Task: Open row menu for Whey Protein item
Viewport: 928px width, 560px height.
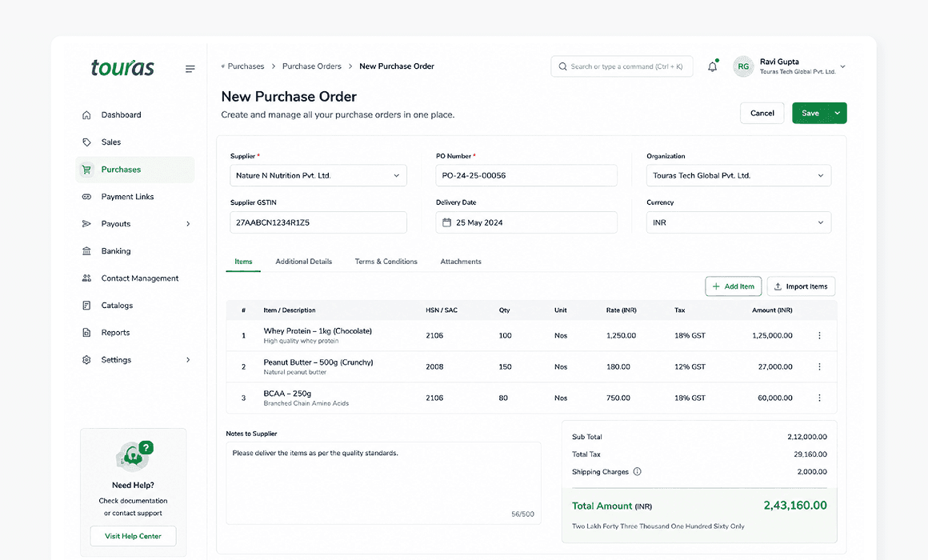Action: point(819,336)
